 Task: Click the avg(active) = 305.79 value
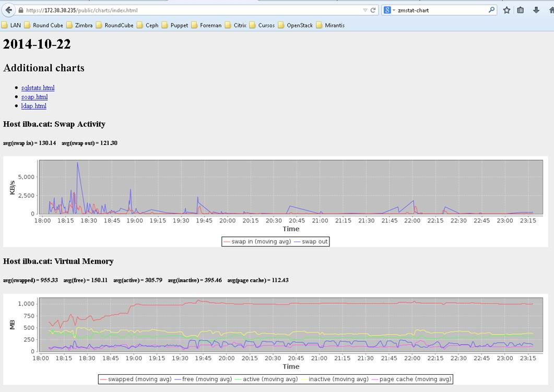coord(138,280)
